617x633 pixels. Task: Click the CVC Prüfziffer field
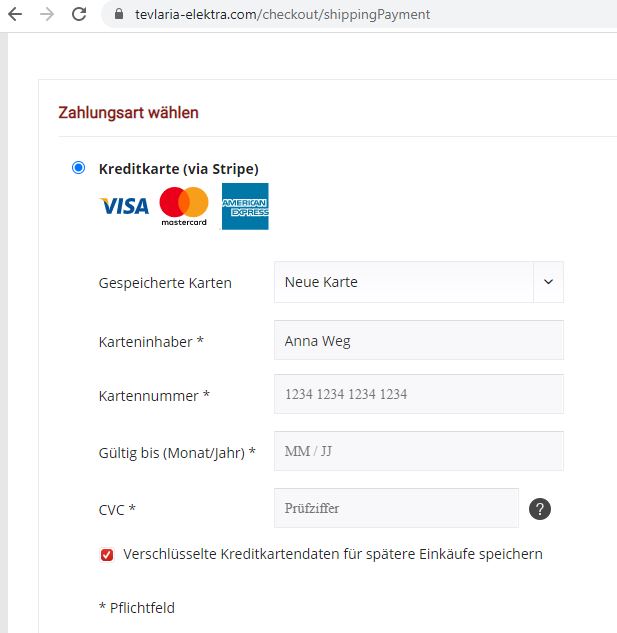[396, 508]
